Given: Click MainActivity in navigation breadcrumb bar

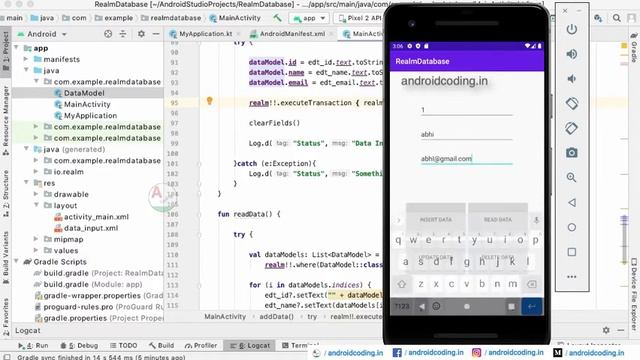Looking at the screenshot, I should (x=236, y=18).
